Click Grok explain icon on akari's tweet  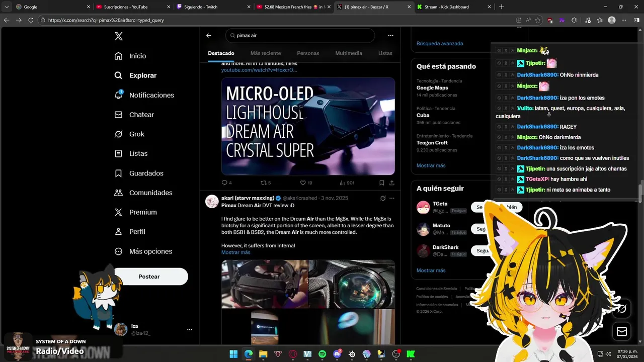coord(383,198)
